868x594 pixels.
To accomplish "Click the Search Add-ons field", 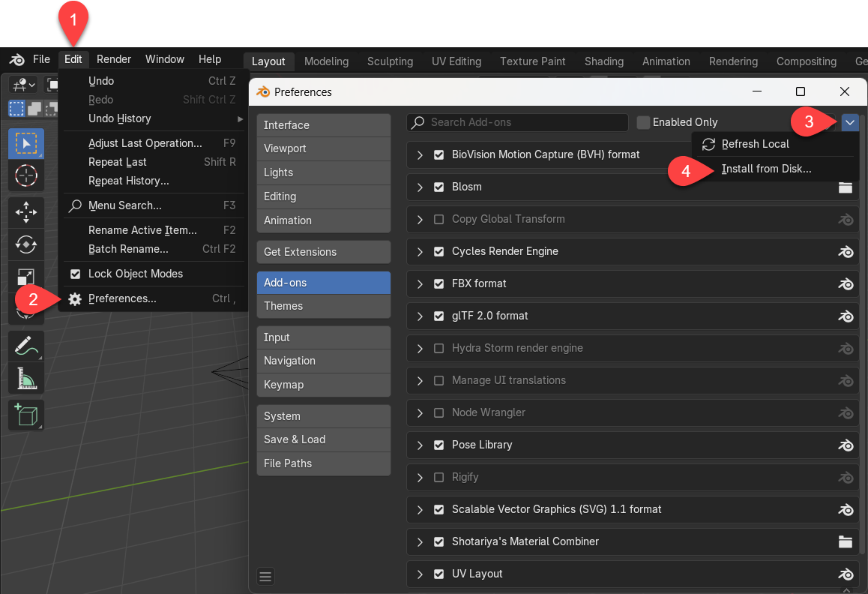I will (x=518, y=122).
